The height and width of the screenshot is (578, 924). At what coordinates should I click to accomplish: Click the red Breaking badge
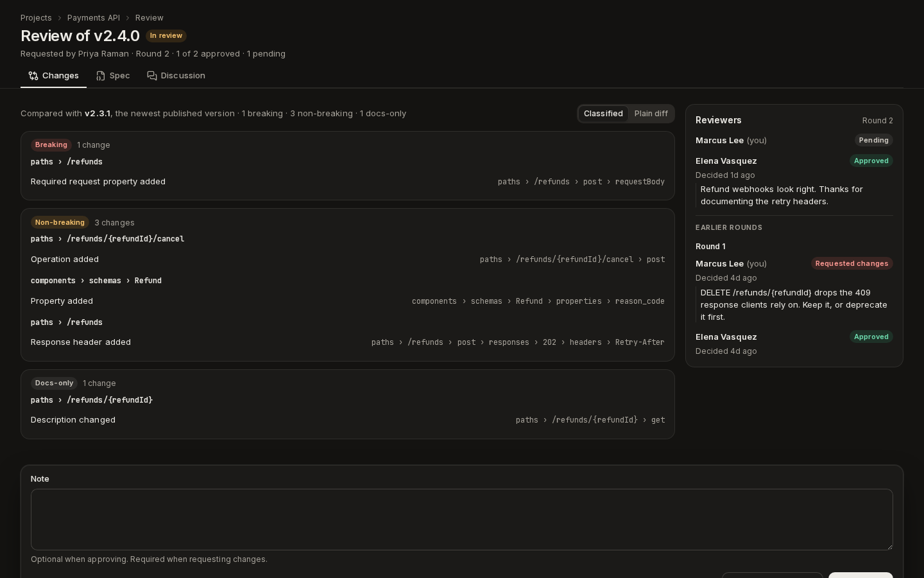pos(51,145)
